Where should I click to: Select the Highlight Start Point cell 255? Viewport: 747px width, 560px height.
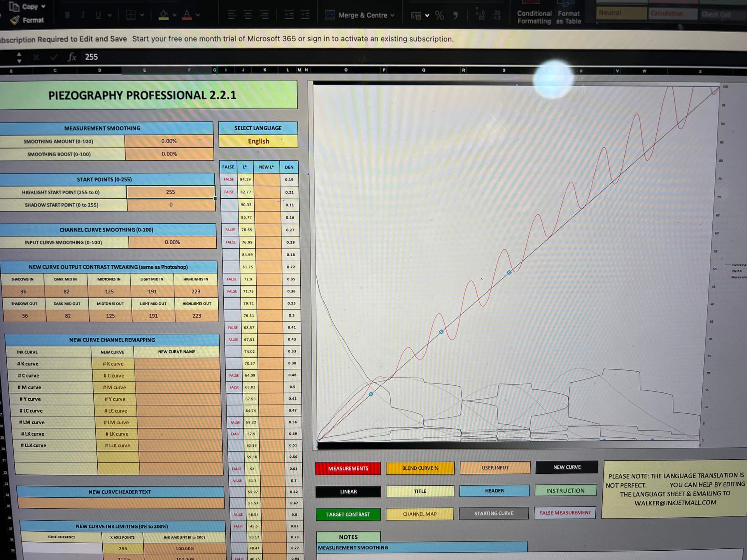(x=170, y=192)
